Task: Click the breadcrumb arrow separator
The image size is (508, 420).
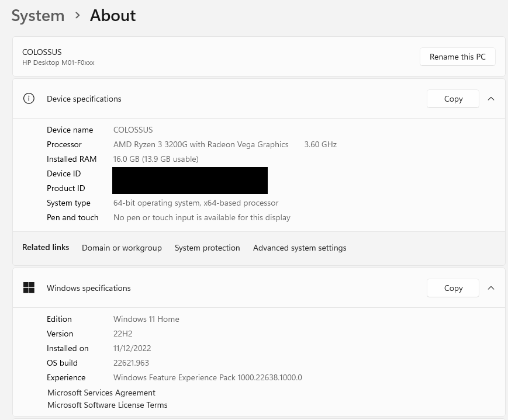Action: coord(77,15)
